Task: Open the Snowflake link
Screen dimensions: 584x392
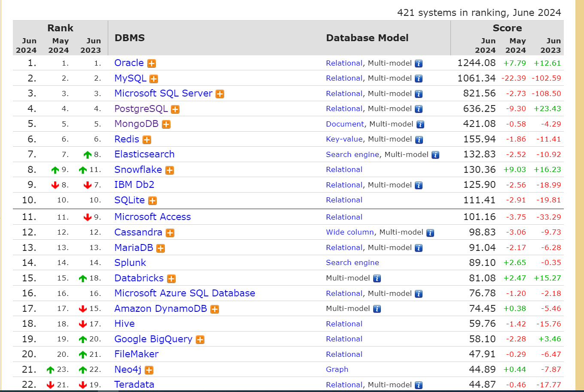Action: (x=138, y=169)
